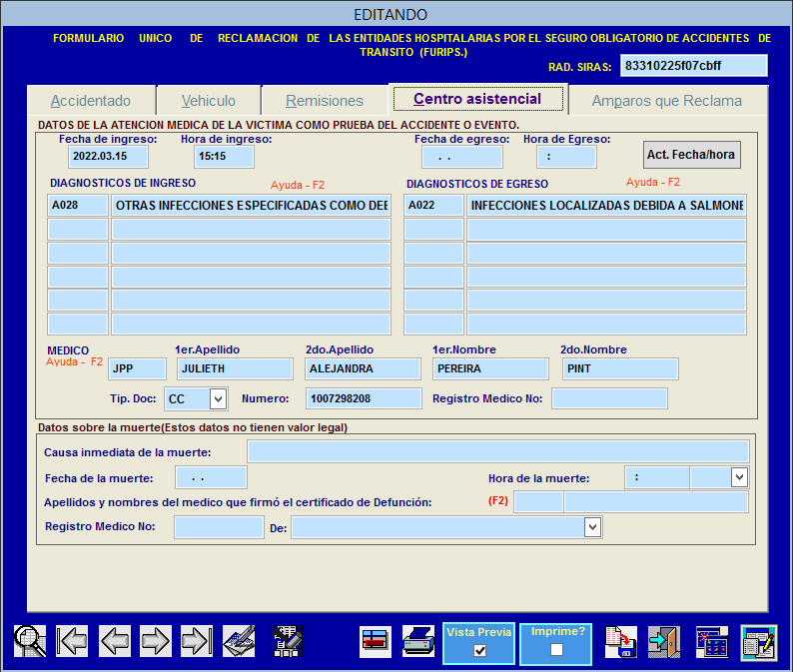Click the exit door icon
Image resolution: width=793 pixels, height=672 pixels.
point(664,641)
